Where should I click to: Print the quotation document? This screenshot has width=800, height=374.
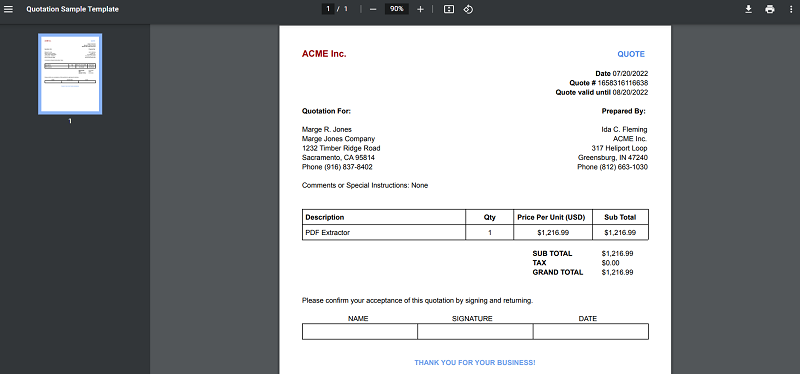tap(770, 9)
